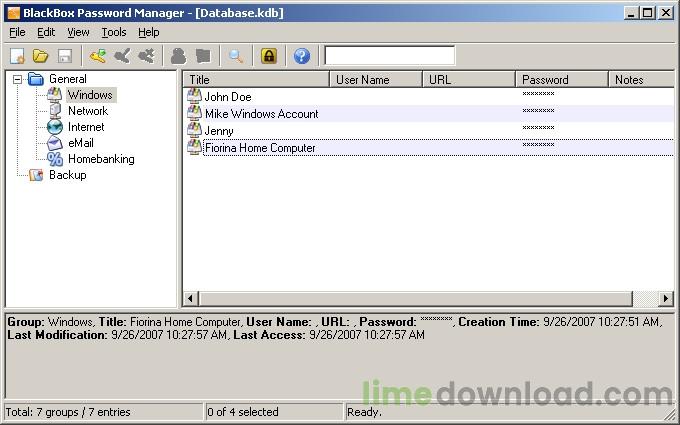Select the Fiorina Home Computer entry
The width and height of the screenshot is (680, 425).
click(x=260, y=148)
